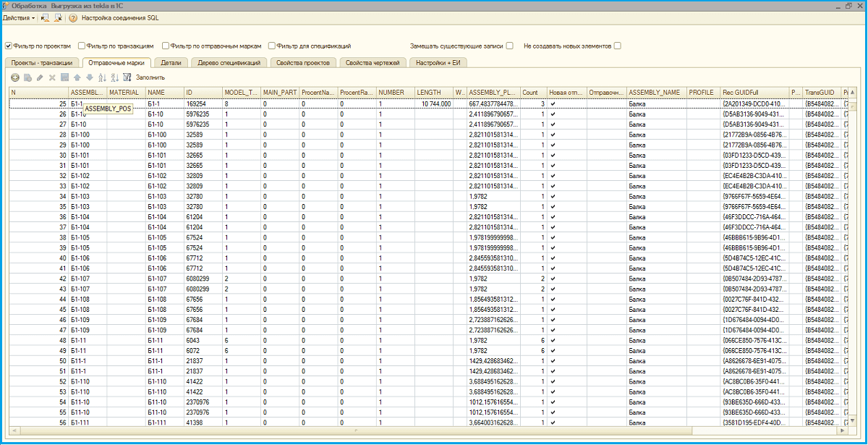Open the Дерево спецификаций tab
Image resolution: width=868 pixels, height=445 pixels.
[x=229, y=63]
